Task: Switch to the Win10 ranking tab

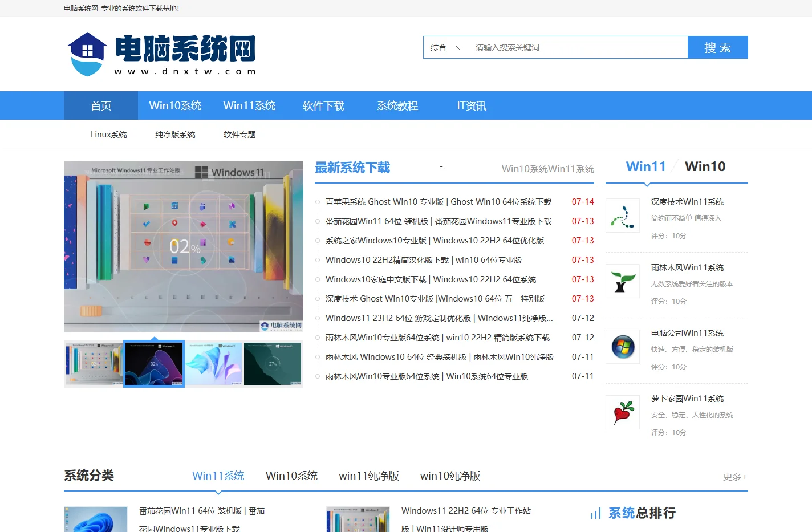Action: coord(705,166)
